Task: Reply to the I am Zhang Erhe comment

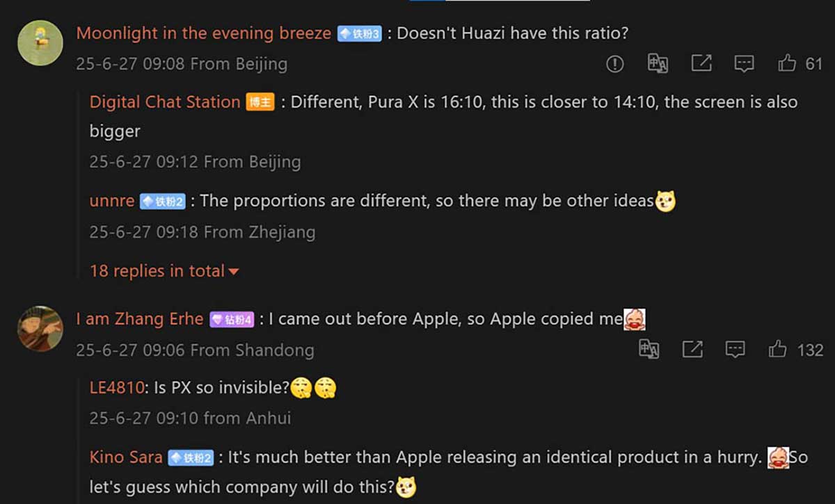Action: [x=735, y=350]
